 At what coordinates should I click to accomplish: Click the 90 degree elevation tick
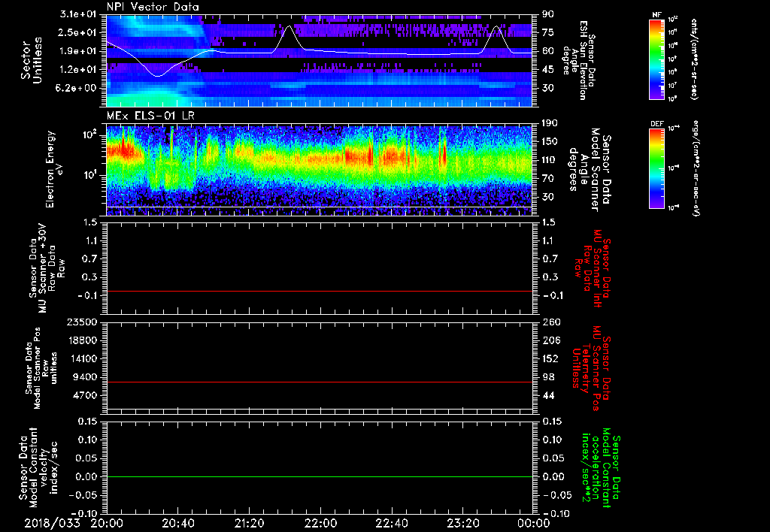pyautogui.click(x=548, y=14)
